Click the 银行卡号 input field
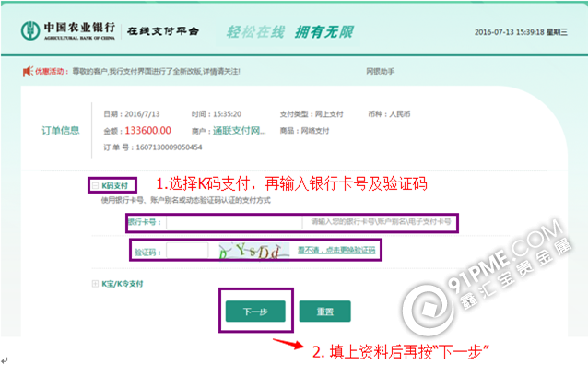 click(234, 222)
